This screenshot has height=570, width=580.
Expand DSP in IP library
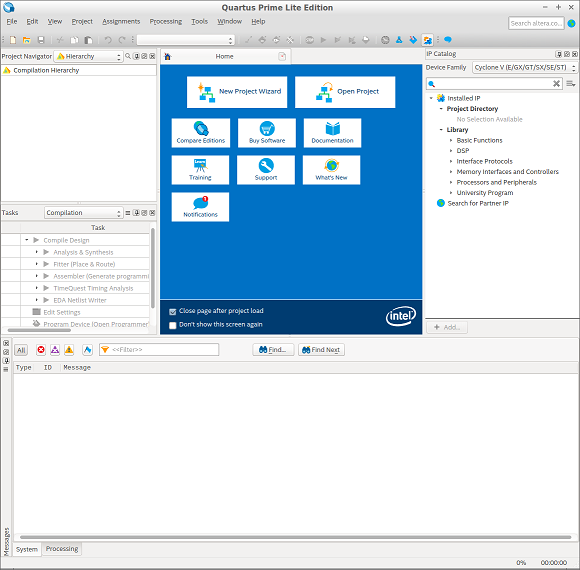(x=451, y=151)
